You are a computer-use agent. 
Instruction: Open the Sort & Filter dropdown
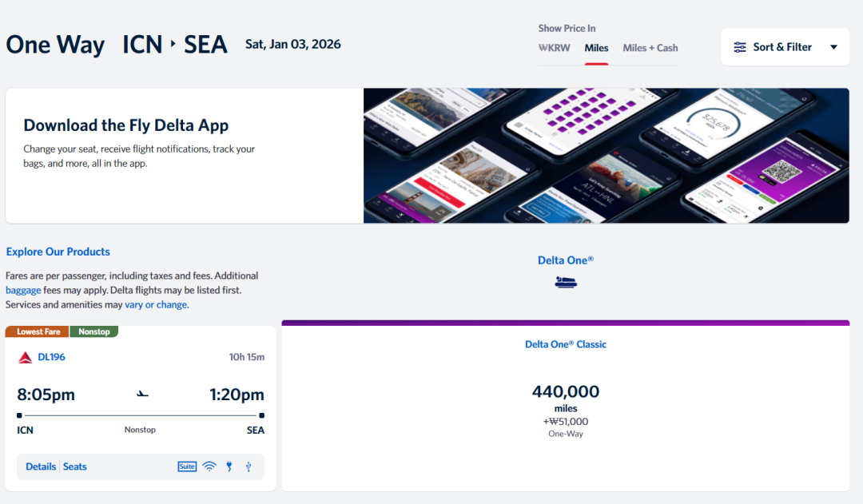(x=781, y=47)
